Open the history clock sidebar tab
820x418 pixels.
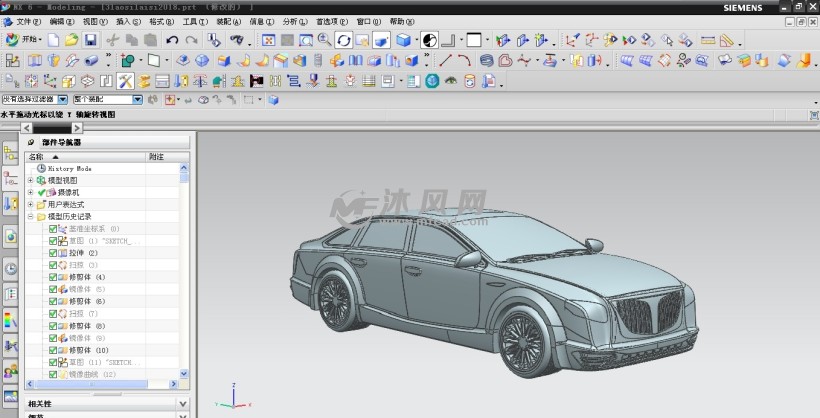point(10,269)
